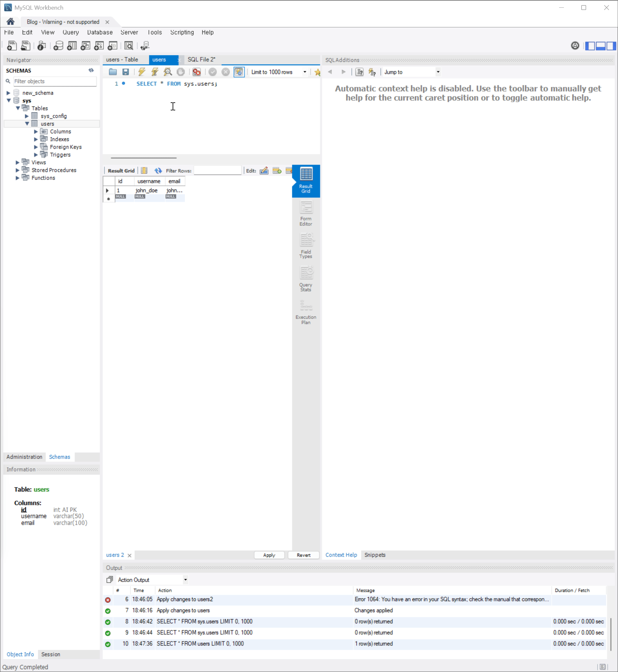618x672 pixels.
Task: Click the Apply button
Action: 269,555
